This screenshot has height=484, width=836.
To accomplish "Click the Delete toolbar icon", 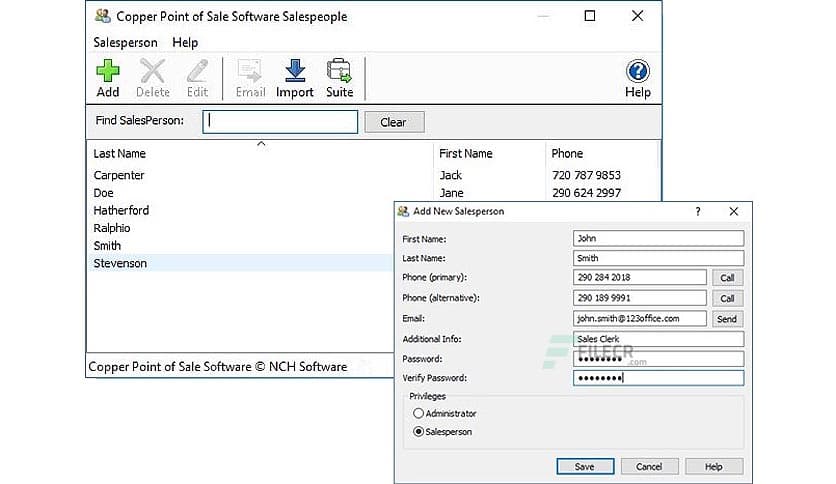I will (153, 72).
